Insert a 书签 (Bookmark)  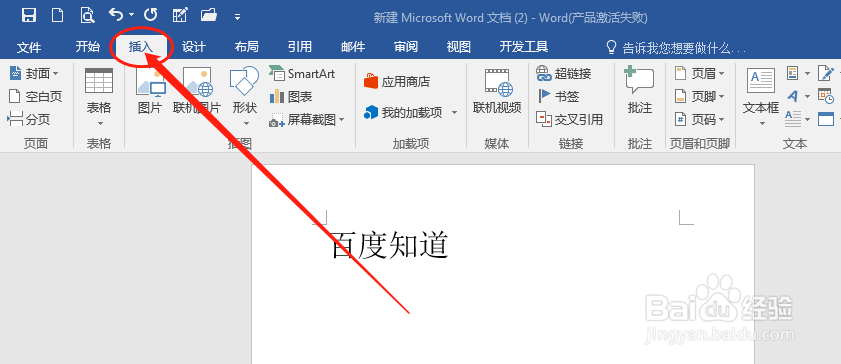[558, 97]
